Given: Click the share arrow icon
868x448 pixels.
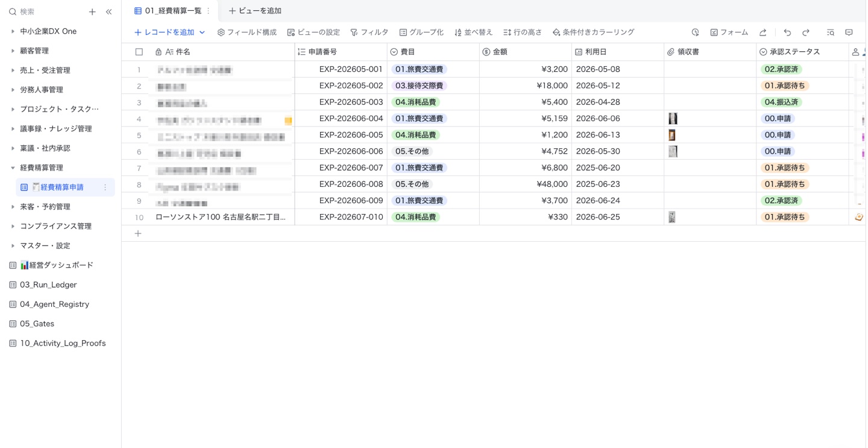Looking at the screenshot, I should click(x=763, y=33).
